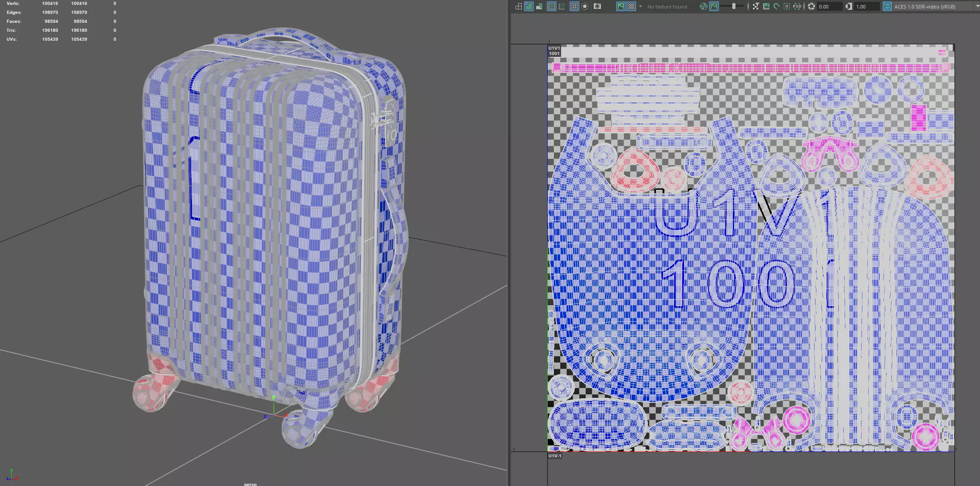Toggle the checker map icon
Screen dimensions: 980x486
[x=631, y=6]
